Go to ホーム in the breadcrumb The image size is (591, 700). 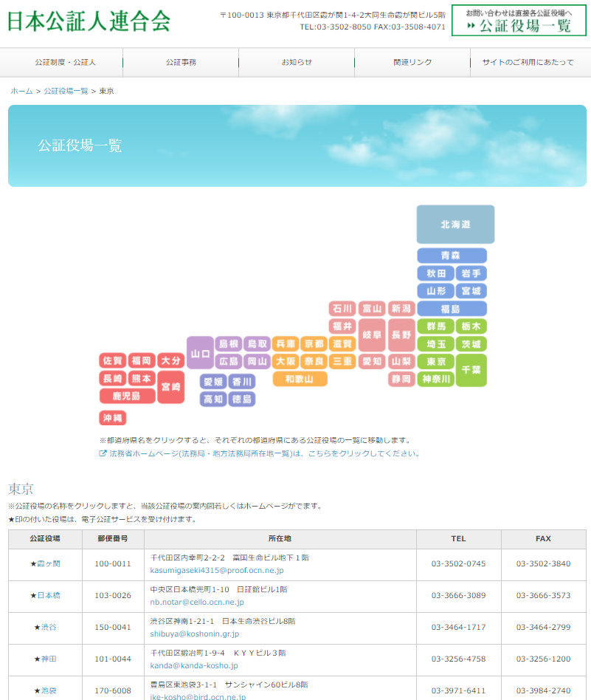[22, 91]
